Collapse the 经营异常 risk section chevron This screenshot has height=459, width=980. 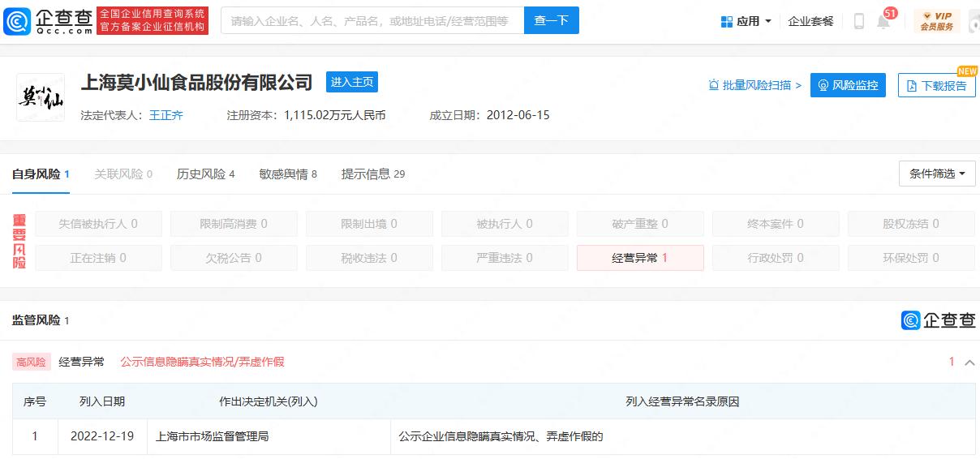pyautogui.click(x=969, y=362)
